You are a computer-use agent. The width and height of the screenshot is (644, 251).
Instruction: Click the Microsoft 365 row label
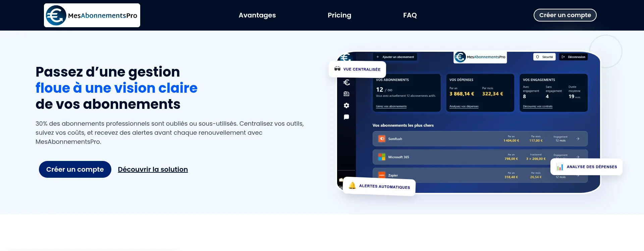pos(398,157)
